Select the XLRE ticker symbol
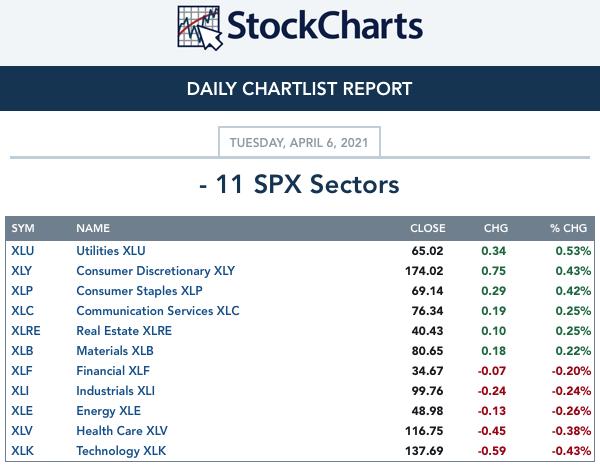 click(x=26, y=331)
